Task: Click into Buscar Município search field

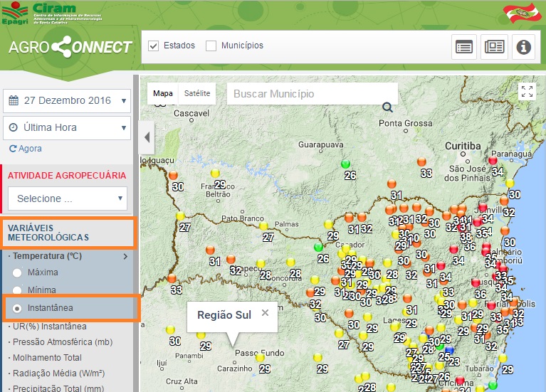Action: tap(313, 94)
